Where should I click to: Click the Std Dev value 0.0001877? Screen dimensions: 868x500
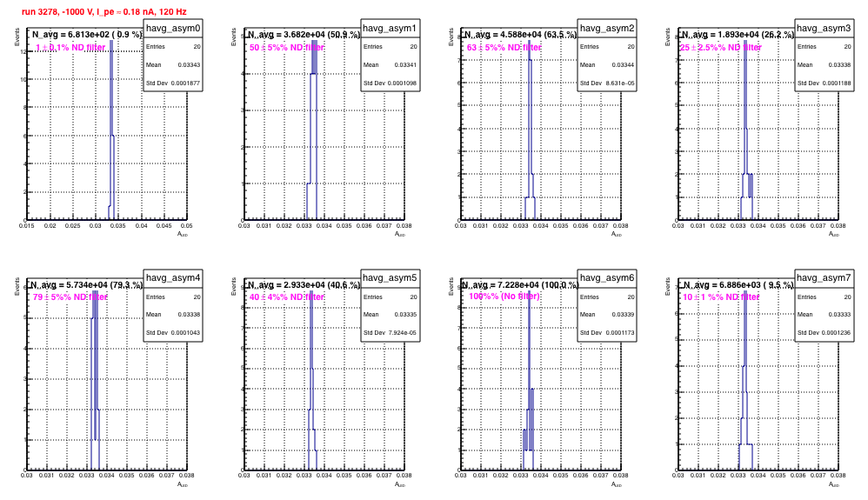coord(185,83)
